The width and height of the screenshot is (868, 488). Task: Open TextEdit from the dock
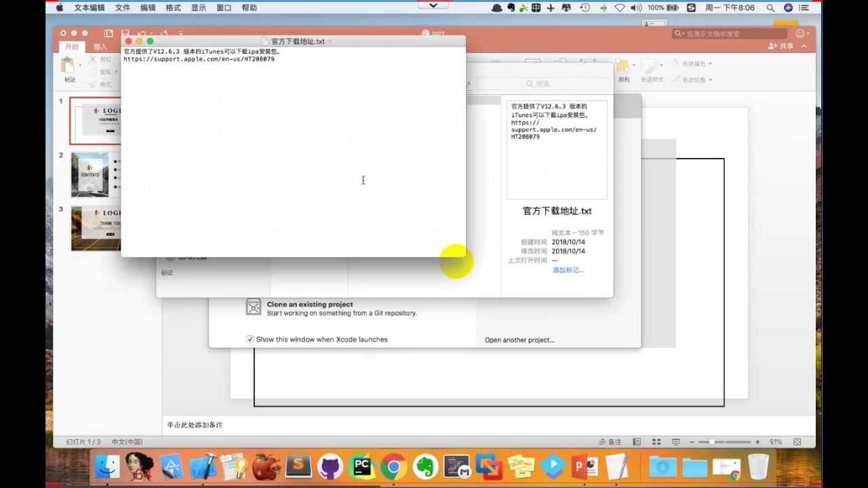(616, 467)
